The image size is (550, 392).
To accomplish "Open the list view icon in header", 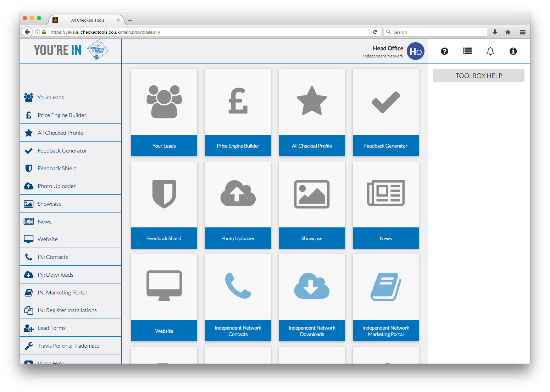I will pos(467,51).
